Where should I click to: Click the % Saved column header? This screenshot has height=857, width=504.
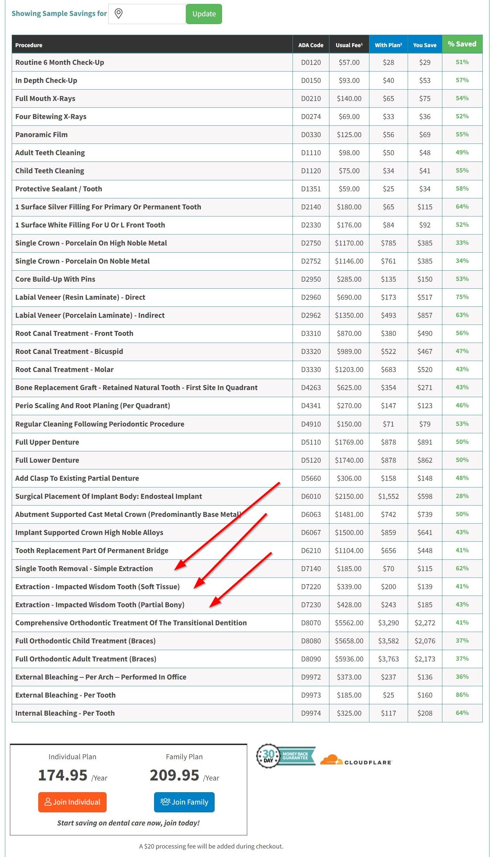click(462, 44)
